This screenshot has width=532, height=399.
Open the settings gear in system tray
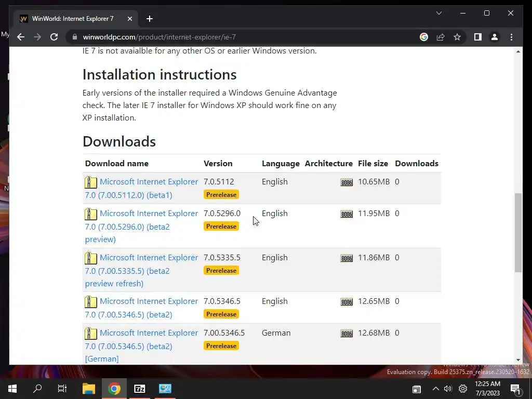[x=463, y=389]
